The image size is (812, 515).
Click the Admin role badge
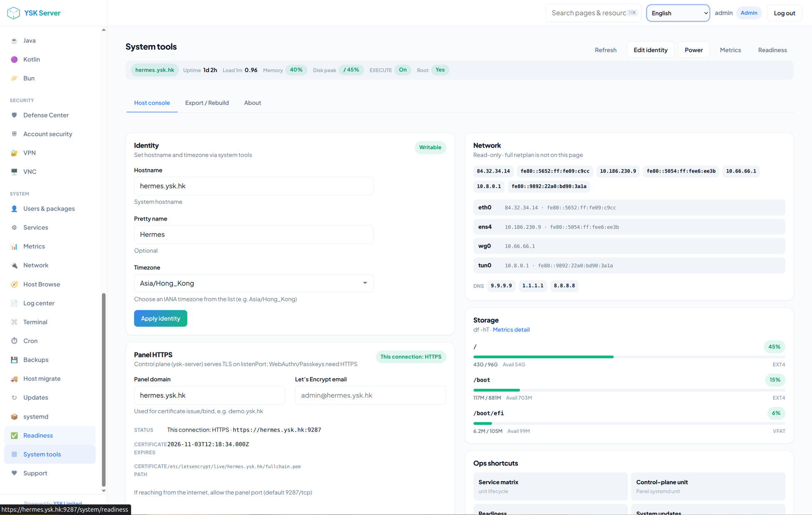(x=749, y=13)
